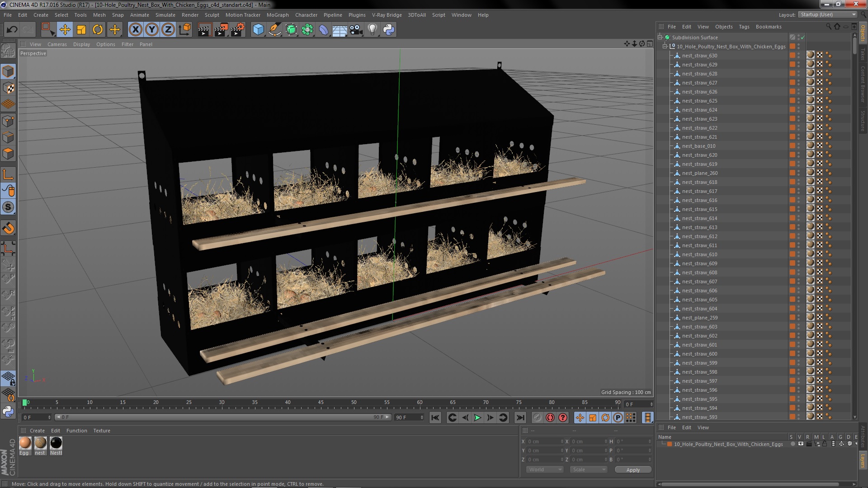The height and width of the screenshot is (488, 868).
Task: Select the Scale tool
Action: tap(81, 30)
